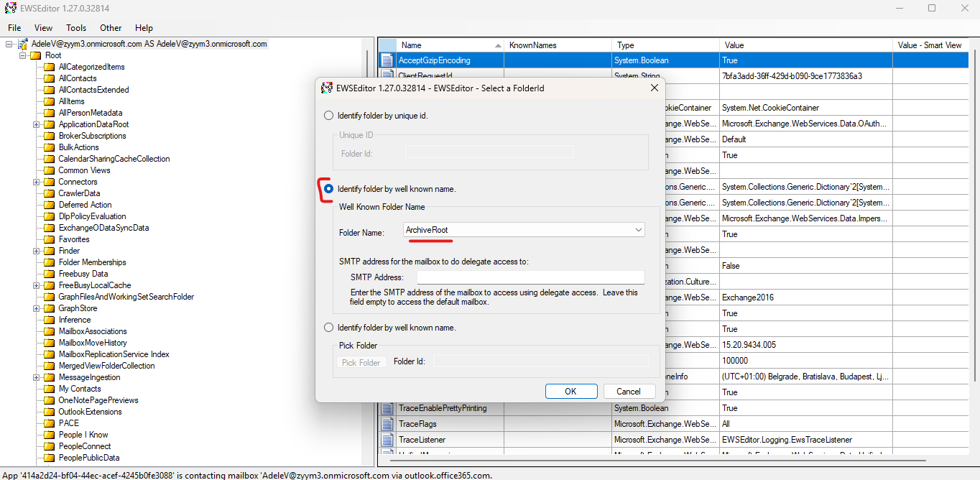Click the Cancel button in dialog
This screenshot has height=480, width=980.
pyautogui.click(x=629, y=392)
